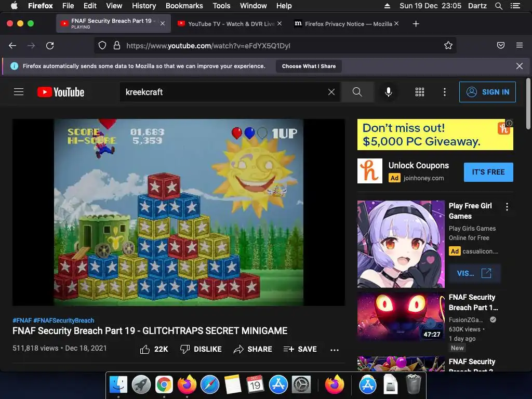The width and height of the screenshot is (532, 399).
Task: Open Launchpad from the Dock
Action: (x=141, y=385)
